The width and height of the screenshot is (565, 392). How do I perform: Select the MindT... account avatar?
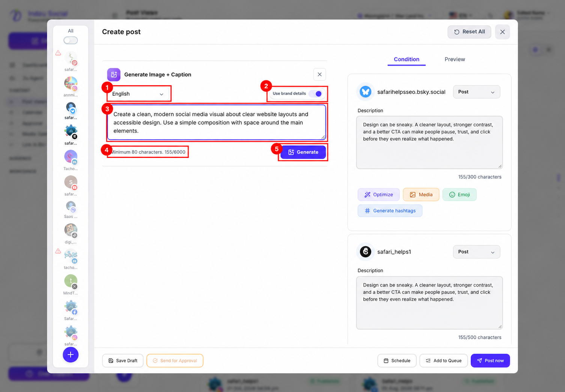point(71,282)
